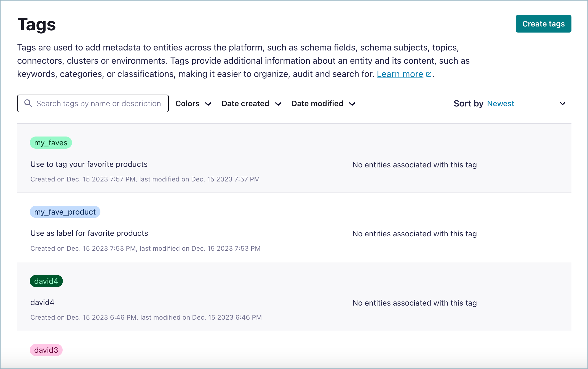Screen dimensions: 588x369
Task: Click the Date created dropdown arrow
Action: [279, 104]
